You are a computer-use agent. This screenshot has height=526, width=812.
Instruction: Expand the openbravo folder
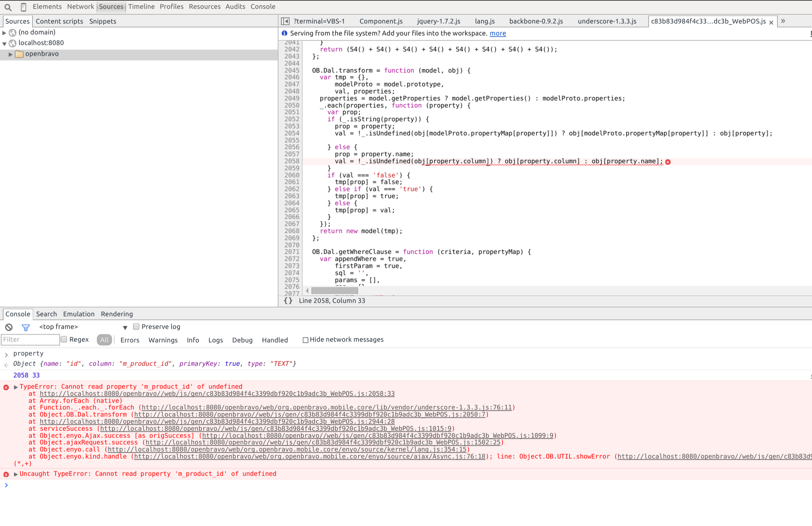pos(11,54)
